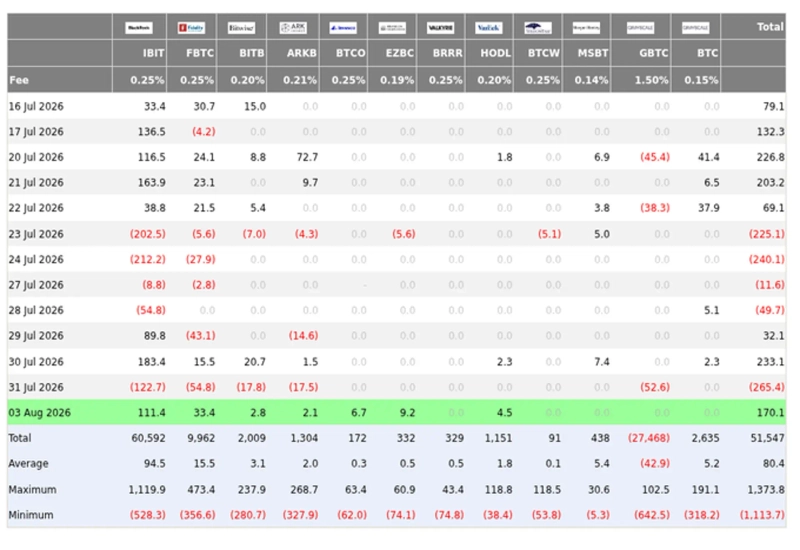The image size is (800, 550).
Task: Click IBIT outflow (212.2) on 24 Jul
Action: point(147,260)
